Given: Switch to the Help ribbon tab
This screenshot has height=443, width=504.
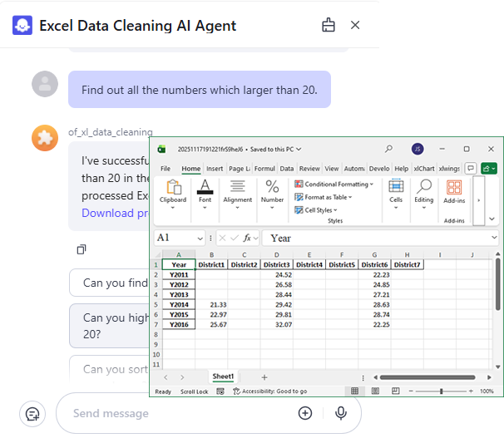Looking at the screenshot, I should click(x=401, y=169).
